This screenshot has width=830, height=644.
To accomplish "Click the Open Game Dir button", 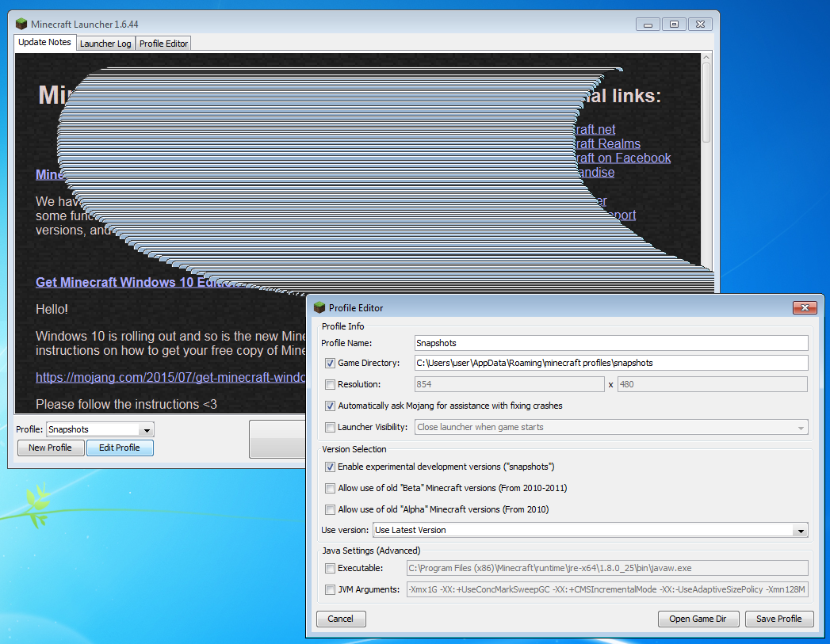I will pyautogui.click(x=698, y=619).
